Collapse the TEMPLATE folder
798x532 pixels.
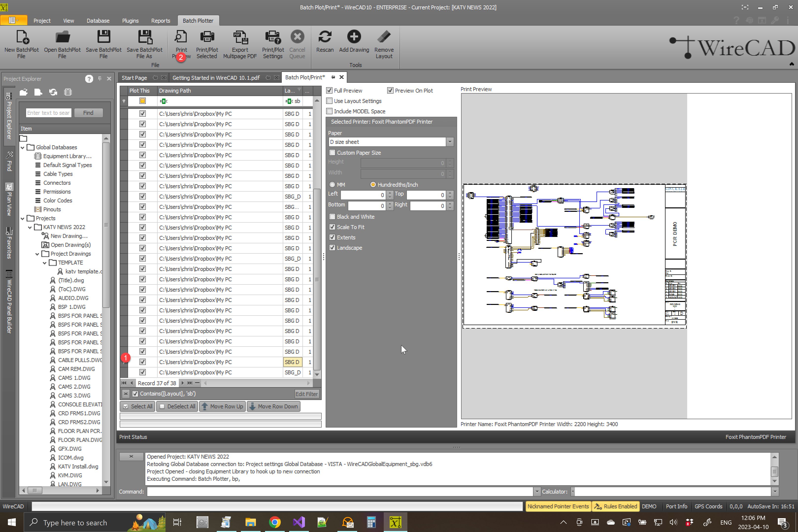[44, 263]
